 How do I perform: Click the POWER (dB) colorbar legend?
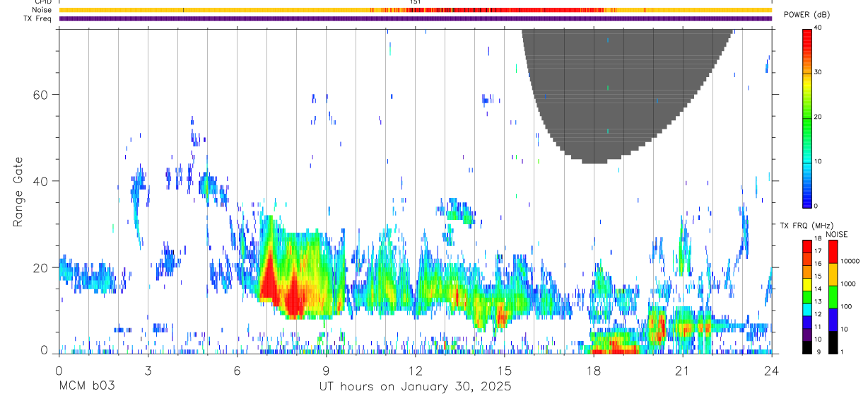[807, 117]
